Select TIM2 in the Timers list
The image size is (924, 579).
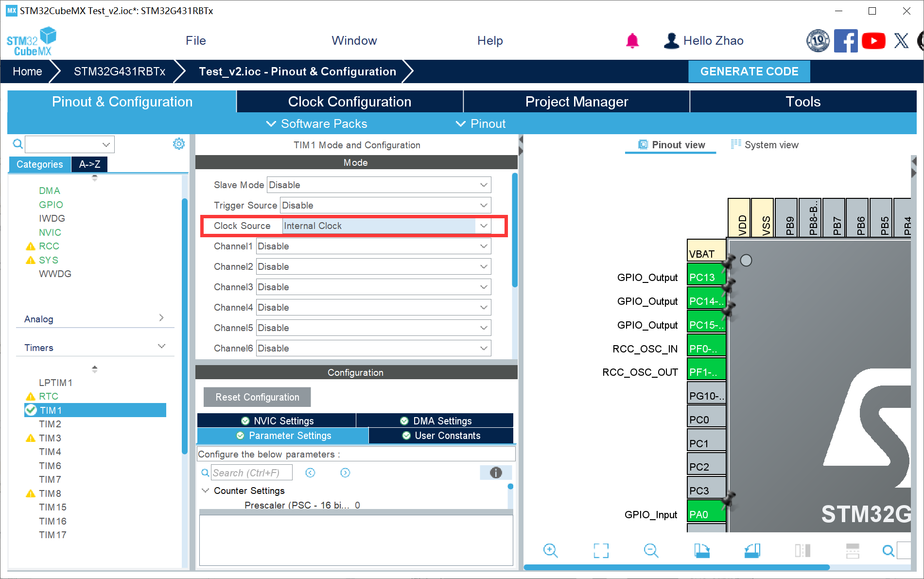50,424
